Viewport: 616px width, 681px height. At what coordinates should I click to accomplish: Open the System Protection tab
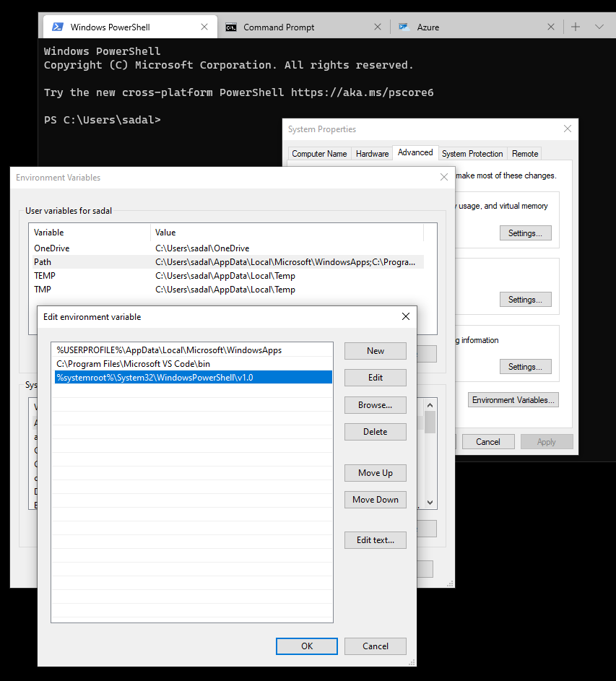click(x=472, y=153)
